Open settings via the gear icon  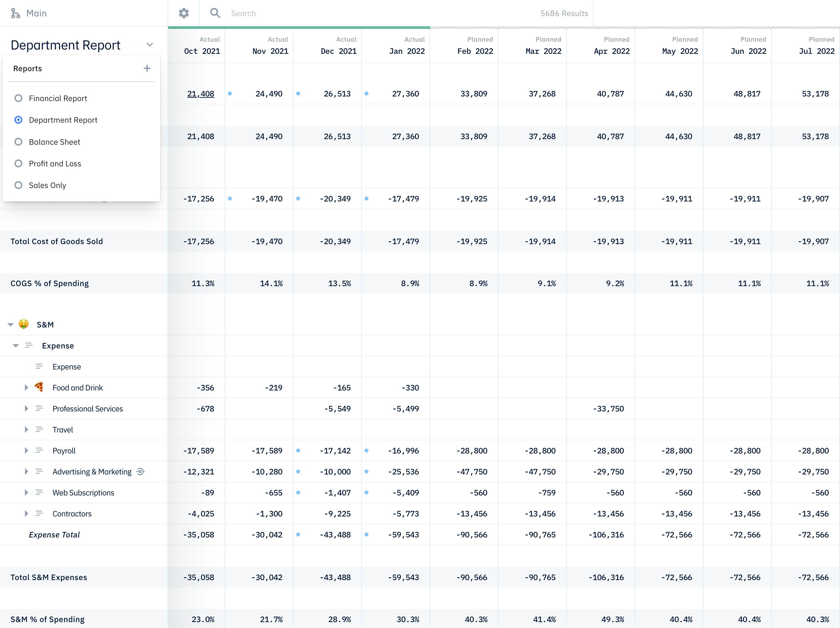184,13
